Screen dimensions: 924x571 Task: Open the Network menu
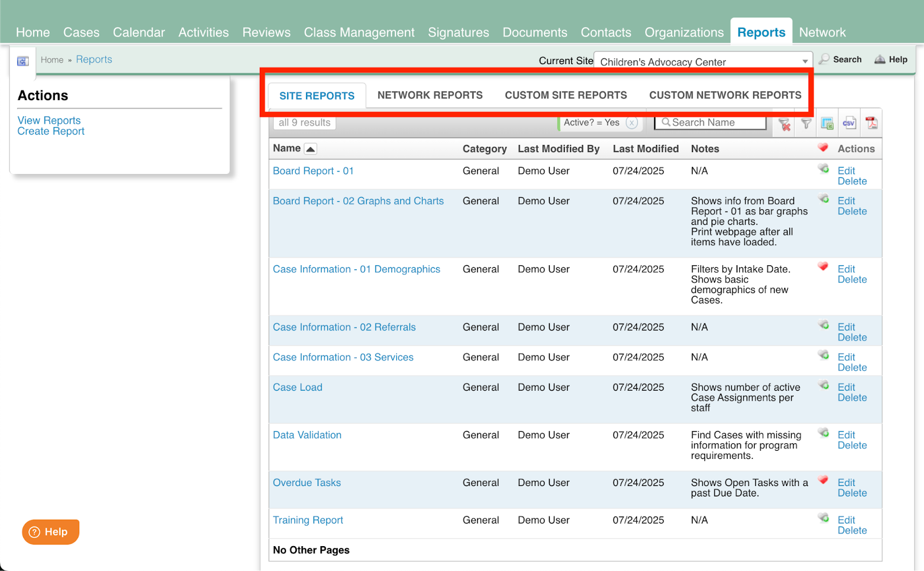pos(822,32)
